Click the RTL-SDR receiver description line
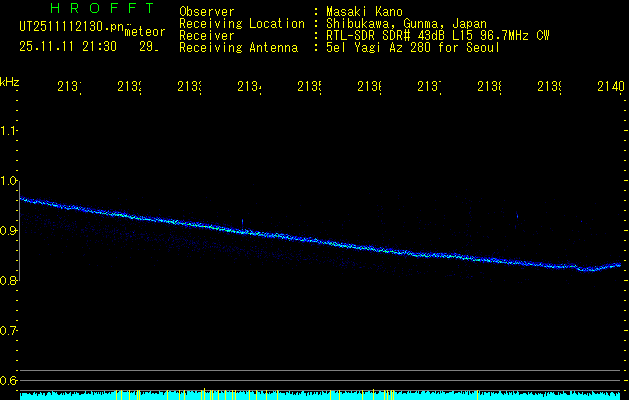Image resolution: width=629 pixels, height=400 pixels. 438,36
